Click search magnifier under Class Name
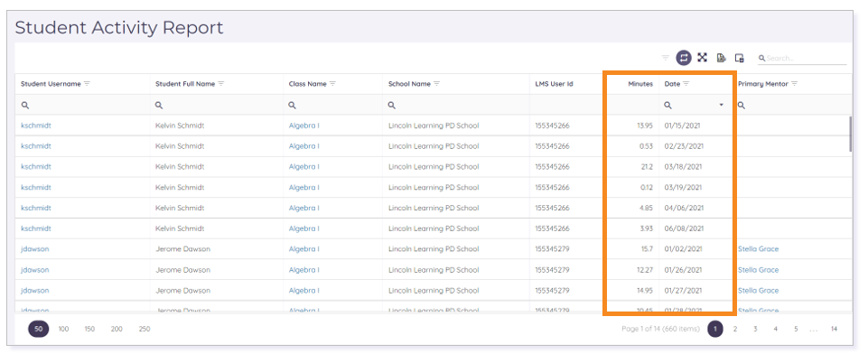 click(293, 105)
